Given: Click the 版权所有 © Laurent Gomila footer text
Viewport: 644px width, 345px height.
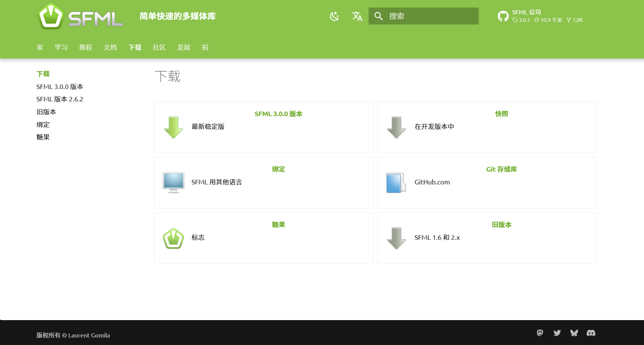Looking at the screenshot, I should pyautogui.click(x=73, y=335).
